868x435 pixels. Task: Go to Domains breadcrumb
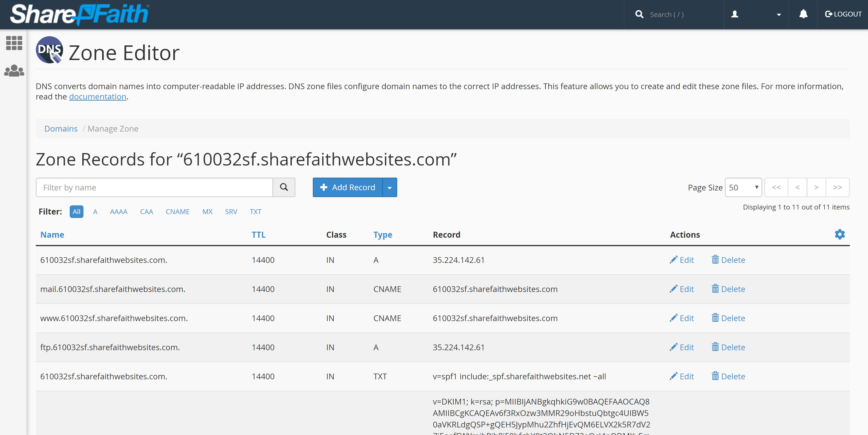(x=61, y=129)
